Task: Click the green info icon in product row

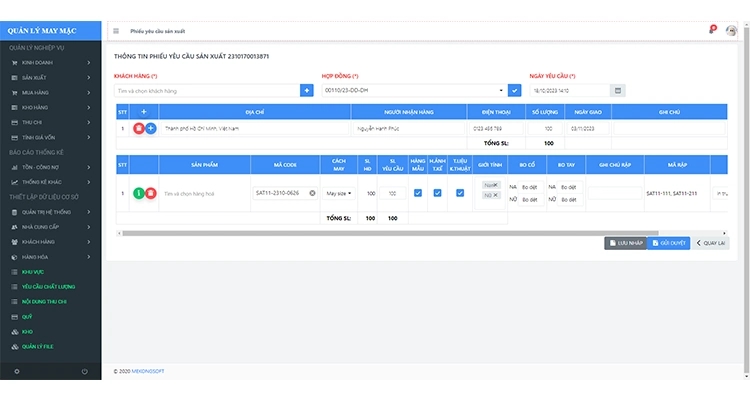Action: click(139, 192)
